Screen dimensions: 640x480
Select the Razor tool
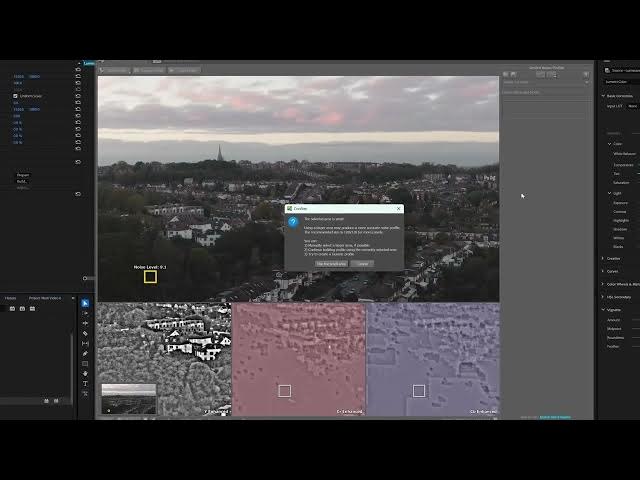pos(85,333)
